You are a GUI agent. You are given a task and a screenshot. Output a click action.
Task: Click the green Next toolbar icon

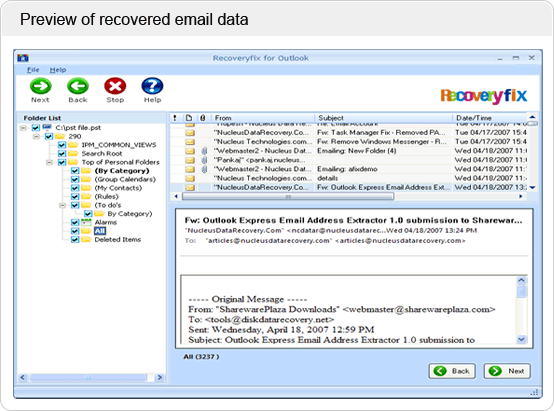(x=40, y=86)
